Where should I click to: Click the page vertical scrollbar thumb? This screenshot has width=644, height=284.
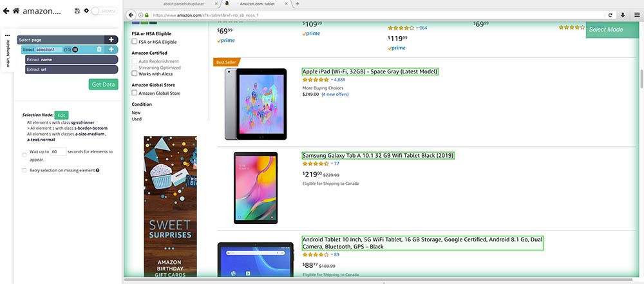pos(641,79)
